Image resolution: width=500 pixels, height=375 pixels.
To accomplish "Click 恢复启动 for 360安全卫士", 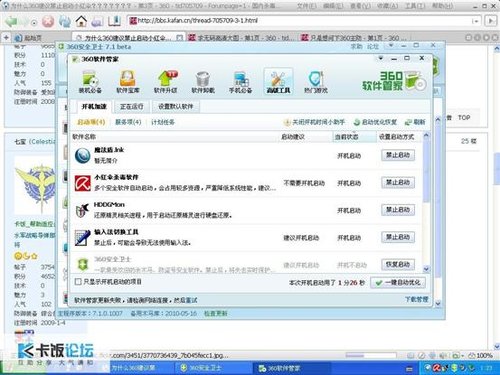I will click(x=398, y=264).
